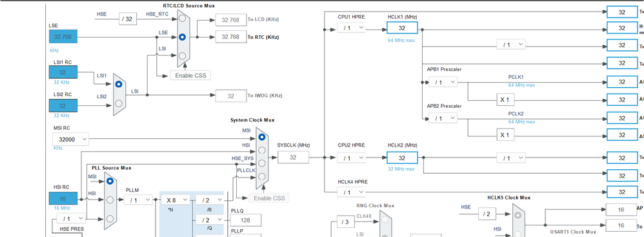Screen dimensions: 644x237
Task: Select LSI input in RTC/LCD Source Mux
Action: [182, 56]
